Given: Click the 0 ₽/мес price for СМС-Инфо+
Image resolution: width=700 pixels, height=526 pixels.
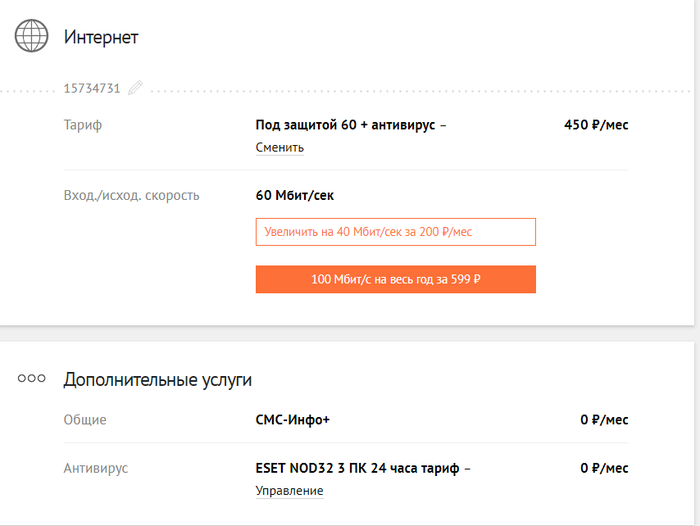Looking at the screenshot, I should point(604,420).
